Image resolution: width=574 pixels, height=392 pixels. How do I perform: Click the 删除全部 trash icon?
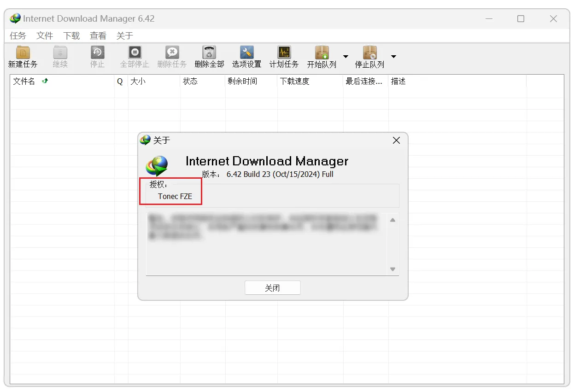209,52
